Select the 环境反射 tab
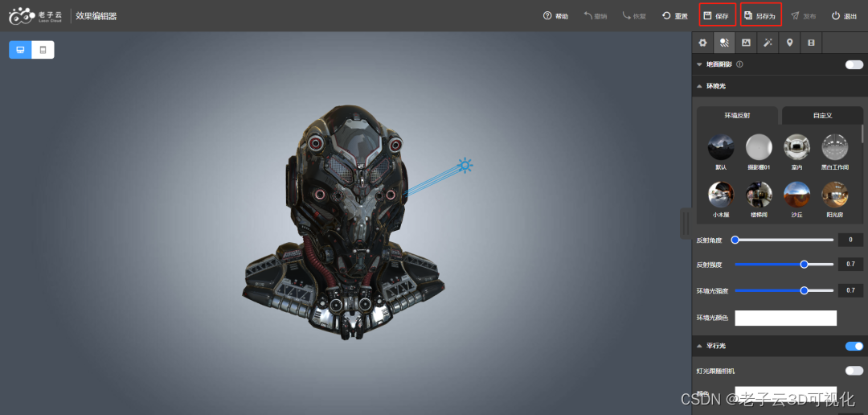This screenshot has width=868, height=415. 737,115
